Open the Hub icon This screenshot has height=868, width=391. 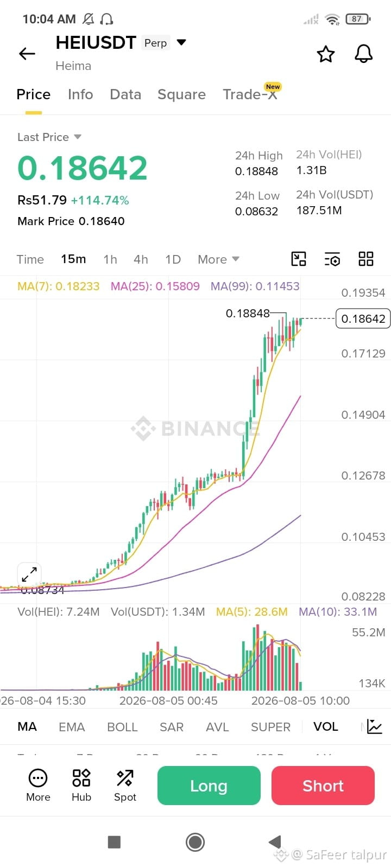point(81,784)
